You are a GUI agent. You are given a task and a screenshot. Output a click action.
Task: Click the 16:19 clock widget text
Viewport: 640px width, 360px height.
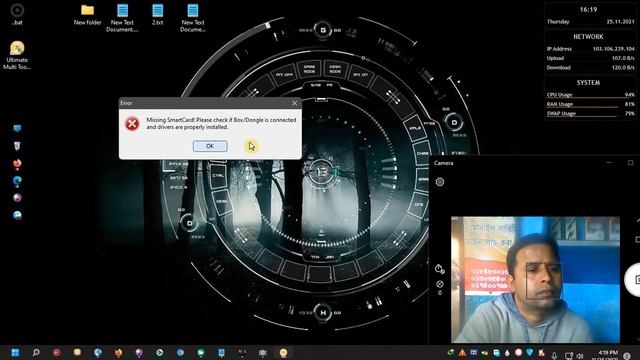588,9
